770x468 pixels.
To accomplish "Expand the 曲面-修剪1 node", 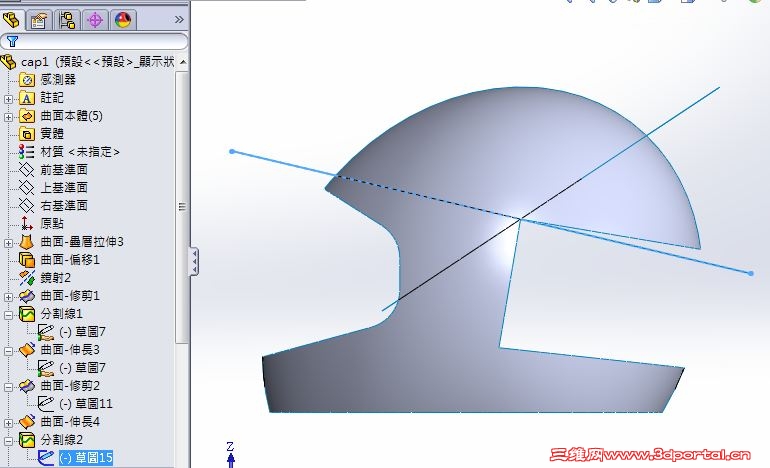I will tap(8, 297).
